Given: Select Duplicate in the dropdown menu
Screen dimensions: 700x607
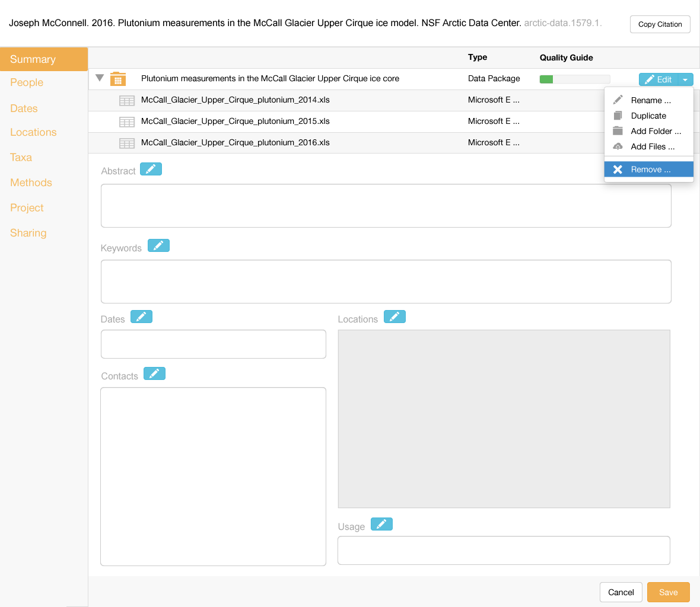Looking at the screenshot, I should point(648,116).
